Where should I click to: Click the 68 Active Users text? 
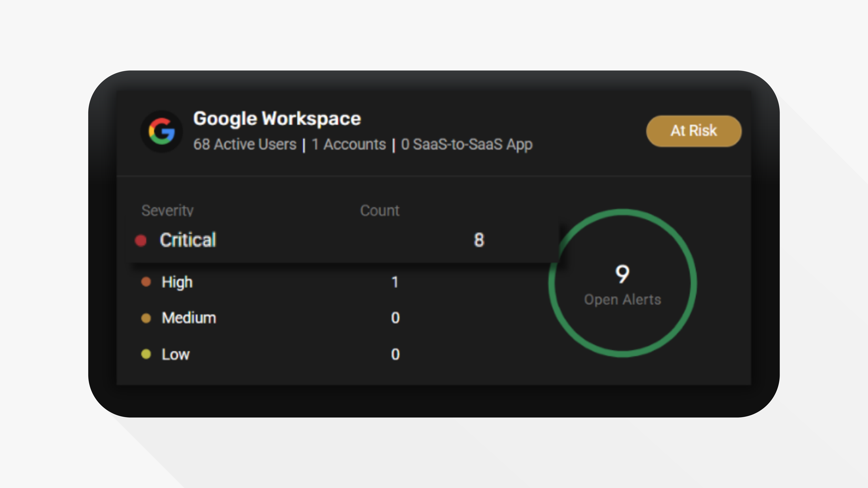245,144
